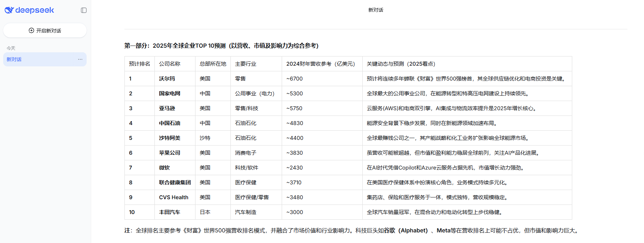The image size is (644, 243).
Task: Click the 全球最赚钱公司之一 forecast text
Action: [x=449, y=138]
